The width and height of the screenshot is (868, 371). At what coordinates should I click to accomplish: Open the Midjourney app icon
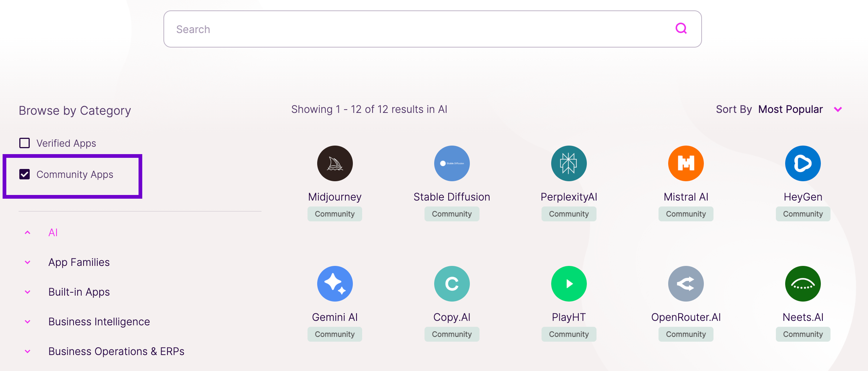coord(335,163)
